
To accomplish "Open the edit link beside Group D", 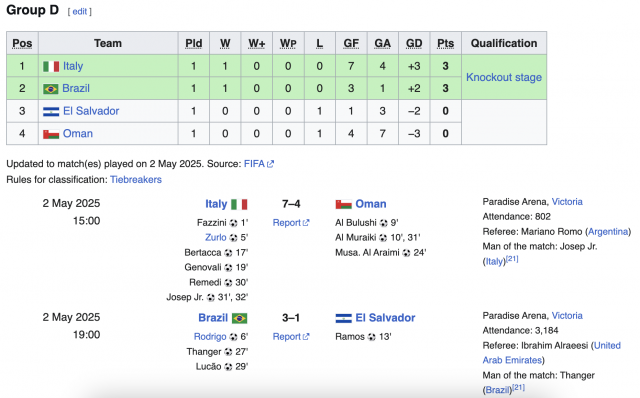I will (x=80, y=11).
